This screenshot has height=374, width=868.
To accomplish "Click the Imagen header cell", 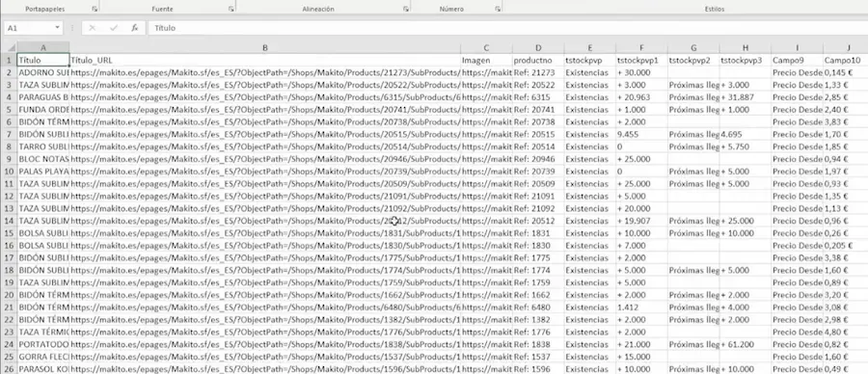I will [x=486, y=61].
